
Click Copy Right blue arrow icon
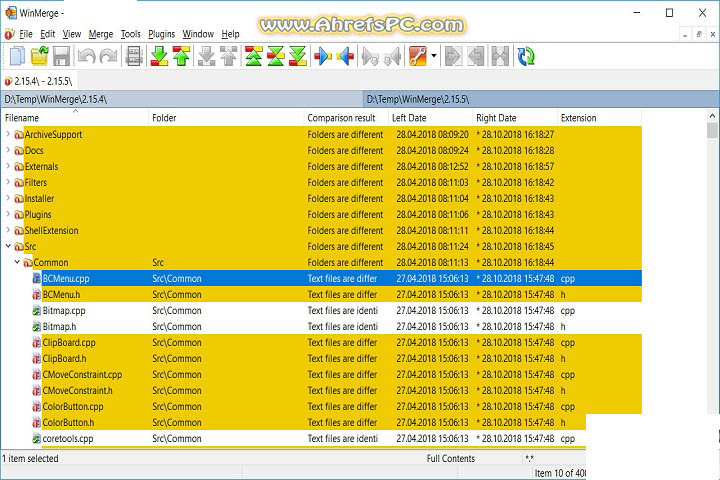point(323,56)
